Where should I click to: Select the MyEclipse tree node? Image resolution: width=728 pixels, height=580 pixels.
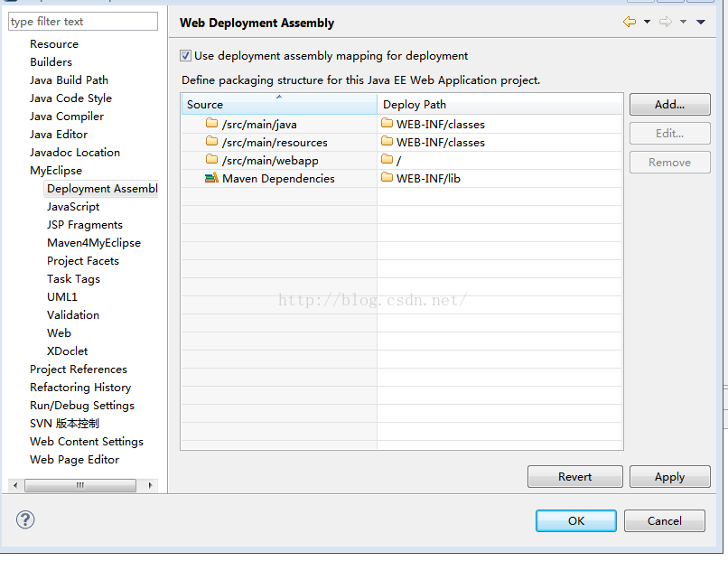tap(56, 171)
